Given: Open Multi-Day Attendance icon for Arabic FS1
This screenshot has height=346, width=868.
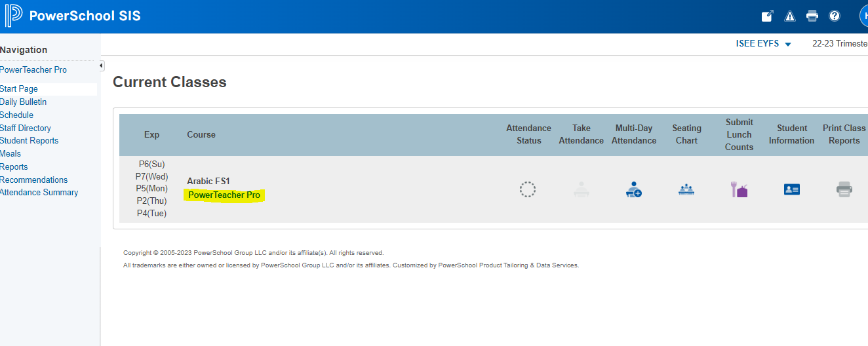Looking at the screenshot, I should tap(633, 190).
